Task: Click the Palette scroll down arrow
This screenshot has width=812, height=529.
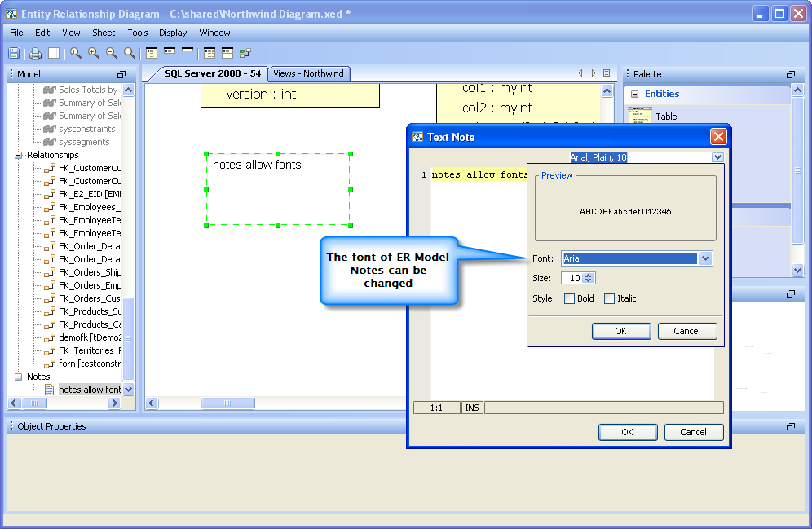Action: click(x=797, y=270)
